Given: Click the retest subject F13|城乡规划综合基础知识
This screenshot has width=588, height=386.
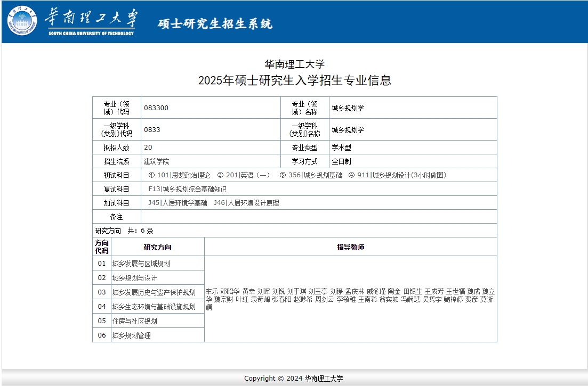Looking at the screenshot, I should click(188, 189).
